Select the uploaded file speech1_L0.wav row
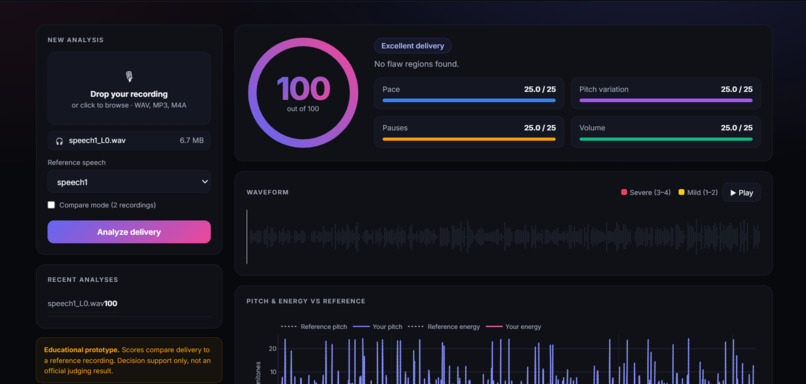Image resolution: width=806 pixels, height=384 pixels. 129,140
